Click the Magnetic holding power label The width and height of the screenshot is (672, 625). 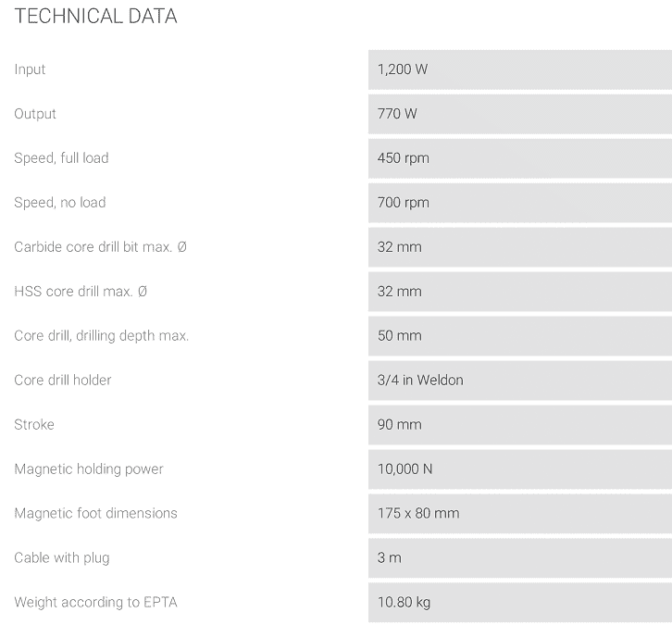[89, 469]
